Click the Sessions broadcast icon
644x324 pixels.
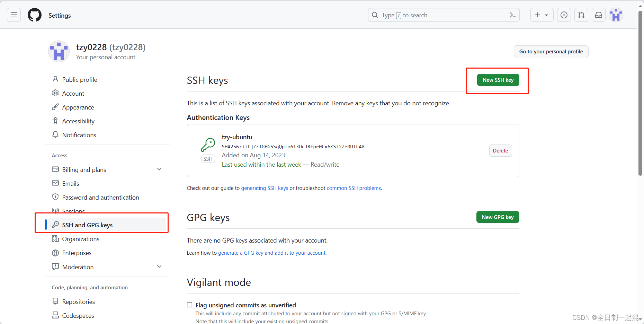click(56, 211)
